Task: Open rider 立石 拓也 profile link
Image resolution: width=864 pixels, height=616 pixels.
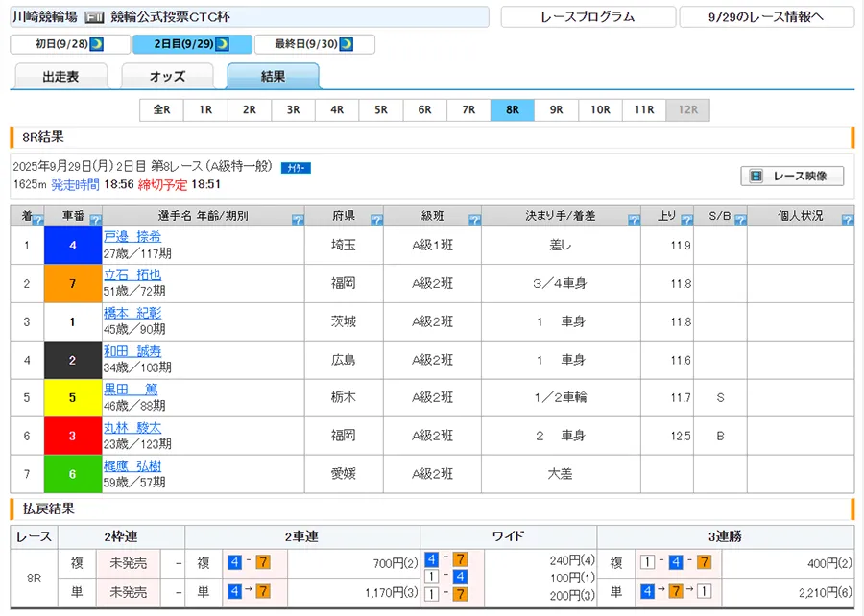Action: 132,274
